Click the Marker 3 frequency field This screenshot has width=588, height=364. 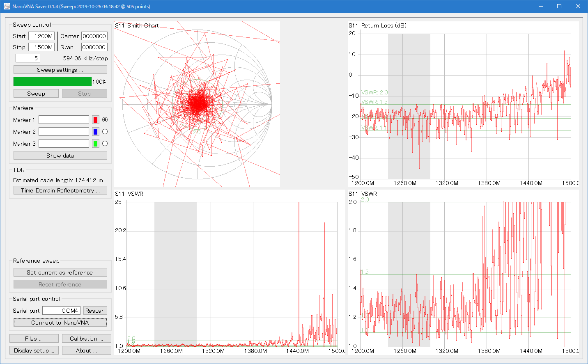(64, 144)
